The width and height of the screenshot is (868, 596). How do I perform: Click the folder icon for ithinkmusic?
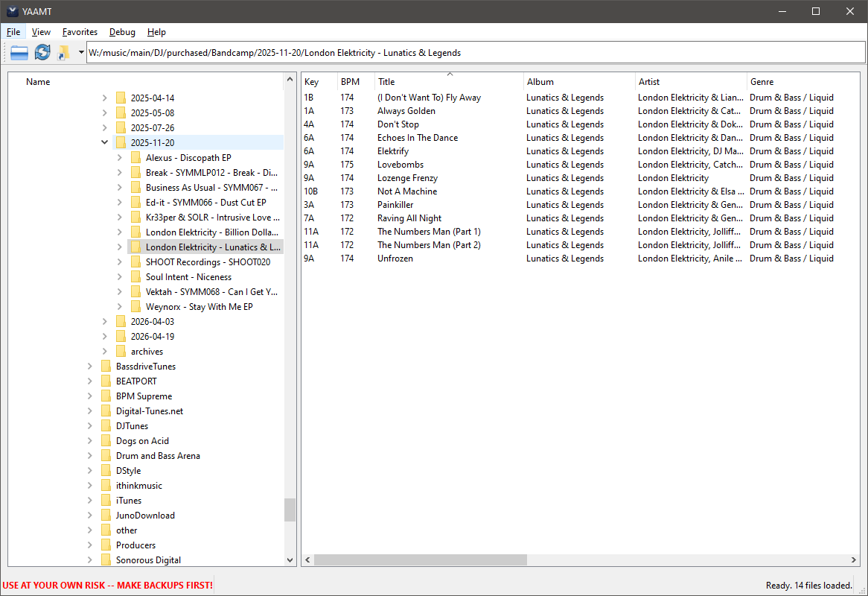106,485
